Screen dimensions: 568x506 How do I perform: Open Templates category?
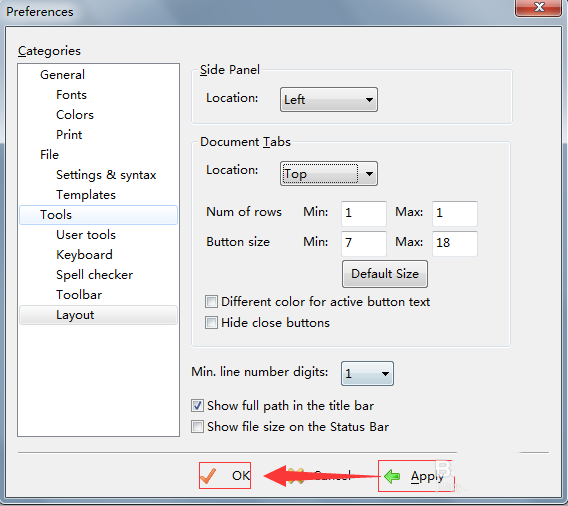click(x=86, y=195)
